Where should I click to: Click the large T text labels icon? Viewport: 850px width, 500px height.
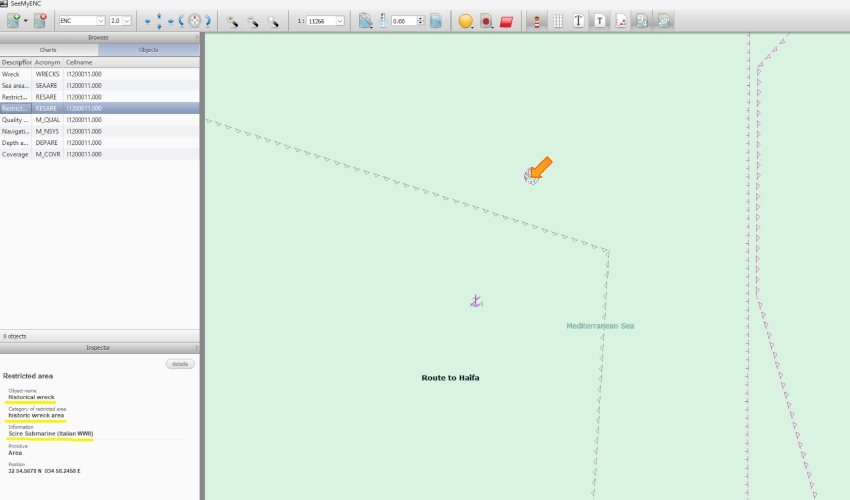coord(578,21)
